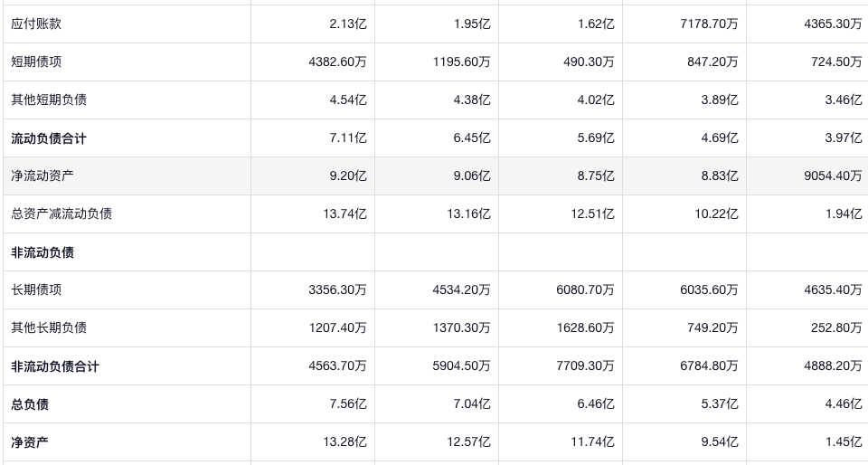Select the 总负债 row label
The height and width of the screenshot is (465, 868).
pos(30,404)
